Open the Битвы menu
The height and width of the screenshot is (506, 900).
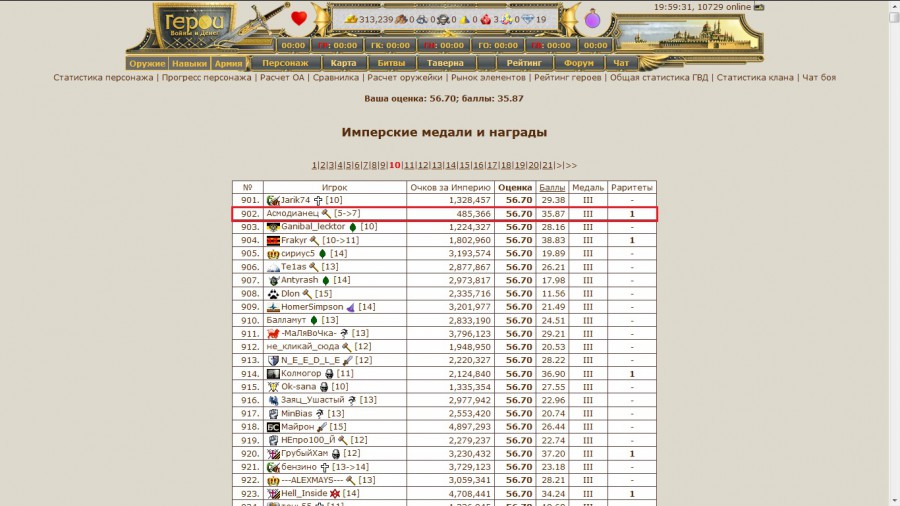(x=391, y=63)
